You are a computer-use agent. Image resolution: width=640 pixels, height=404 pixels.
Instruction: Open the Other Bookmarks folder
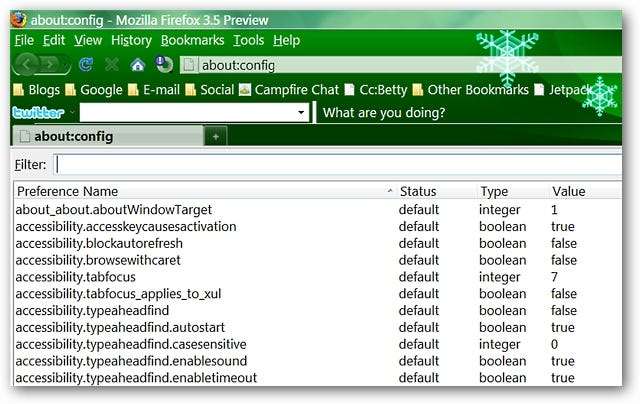471,89
